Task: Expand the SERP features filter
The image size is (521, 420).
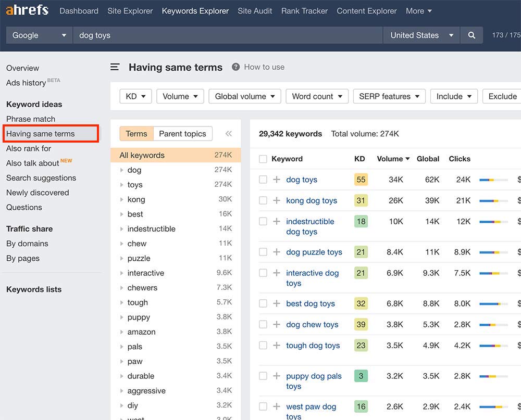Action: [x=389, y=96]
